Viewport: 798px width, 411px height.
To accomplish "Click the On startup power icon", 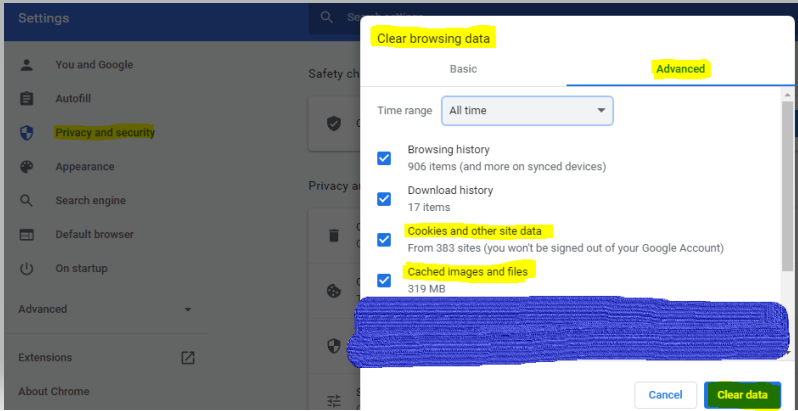I will pos(27,269).
